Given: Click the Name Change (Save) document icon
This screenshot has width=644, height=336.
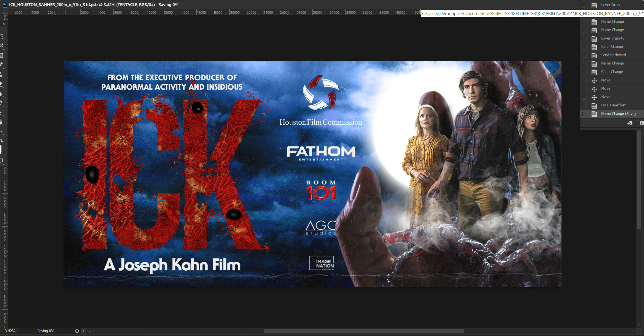Looking at the screenshot, I should pos(594,114).
